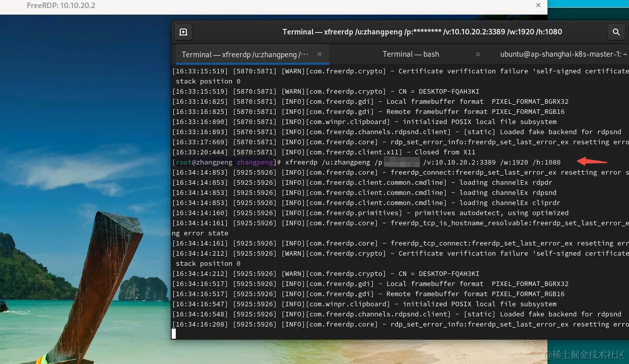Switch to the ubuntu@ap-shanghai-k8s-master-1 tab
The height and width of the screenshot is (364, 629).
[x=564, y=54]
